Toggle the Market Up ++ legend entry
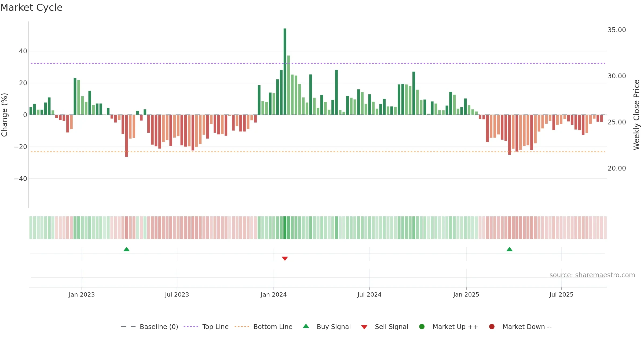 [448, 327]
